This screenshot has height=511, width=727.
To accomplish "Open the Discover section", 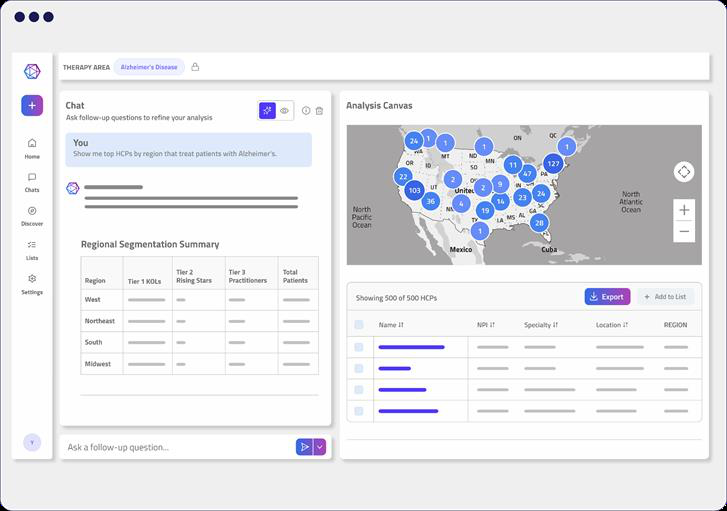I will (32, 216).
